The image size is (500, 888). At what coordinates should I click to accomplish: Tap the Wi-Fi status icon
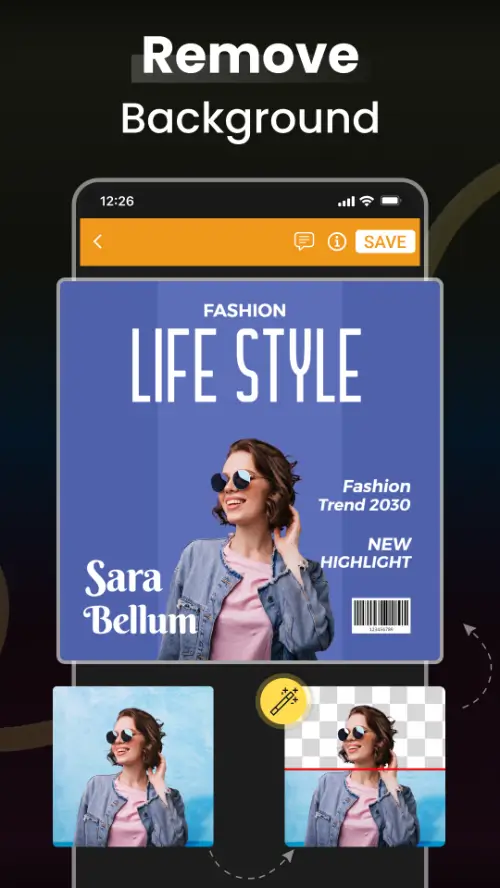pyautogui.click(x=367, y=201)
